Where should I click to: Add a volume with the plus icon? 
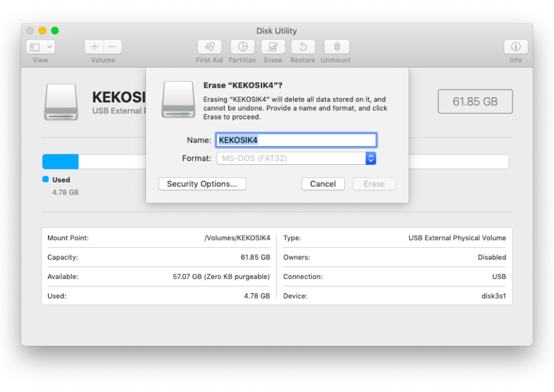pyautogui.click(x=94, y=47)
